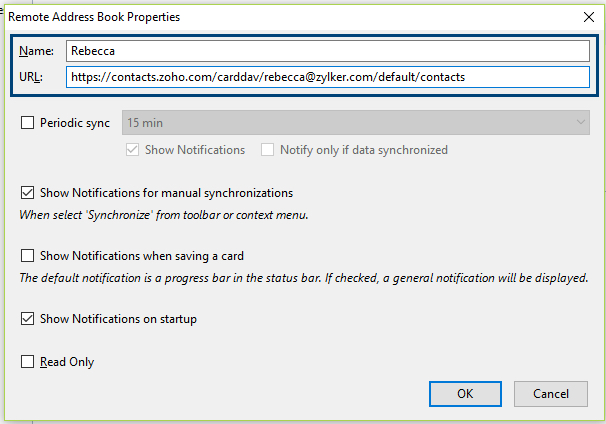This screenshot has height=424, width=606.
Task: Click the Name text field containing Rebecca
Action: (x=328, y=51)
